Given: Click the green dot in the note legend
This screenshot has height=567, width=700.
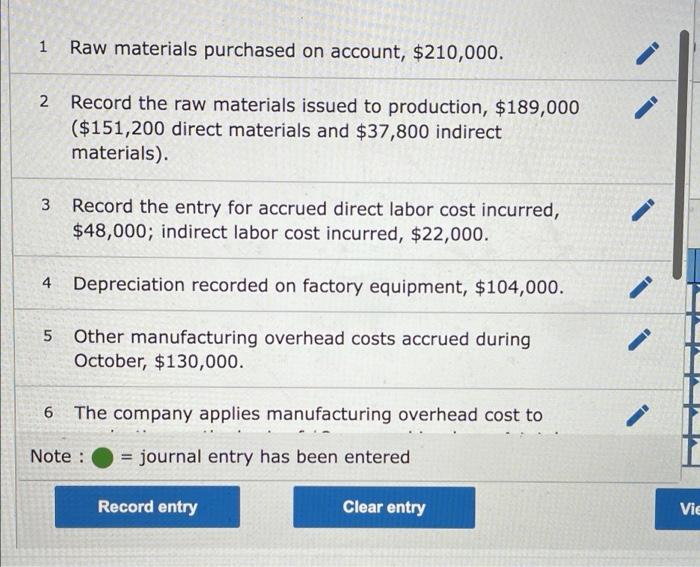Looking at the screenshot, I should [x=103, y=458].
